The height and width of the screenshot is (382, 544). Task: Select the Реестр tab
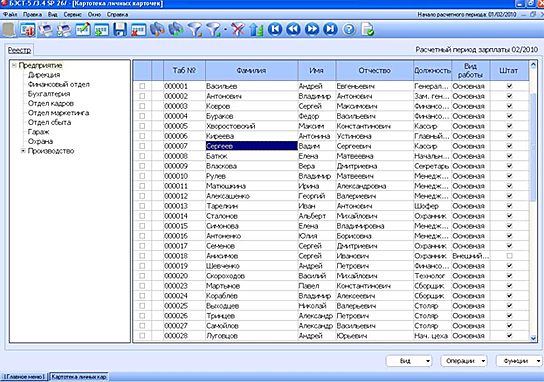coord(19,50)
